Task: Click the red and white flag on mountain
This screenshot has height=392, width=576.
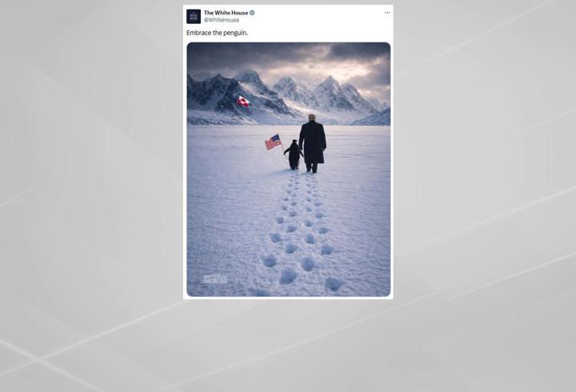Action: [x=243, y=102]
